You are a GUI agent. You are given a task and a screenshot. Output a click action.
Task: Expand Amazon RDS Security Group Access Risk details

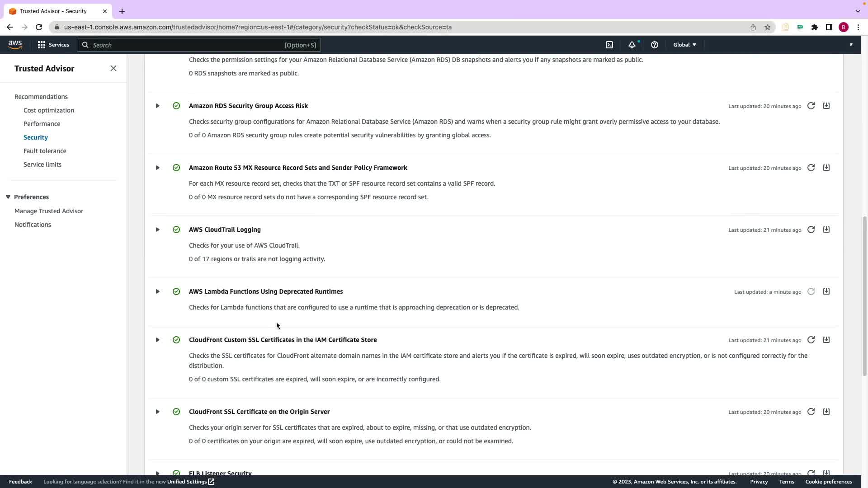157,106
